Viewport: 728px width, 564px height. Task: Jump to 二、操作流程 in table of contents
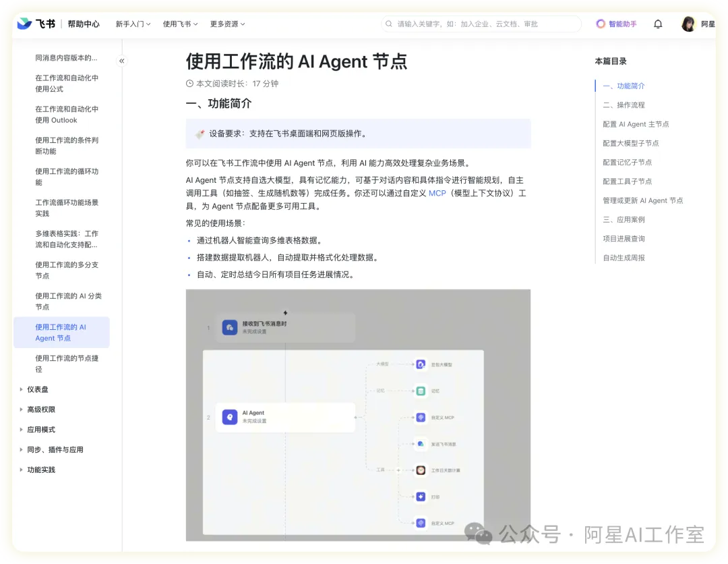point(624,105)
